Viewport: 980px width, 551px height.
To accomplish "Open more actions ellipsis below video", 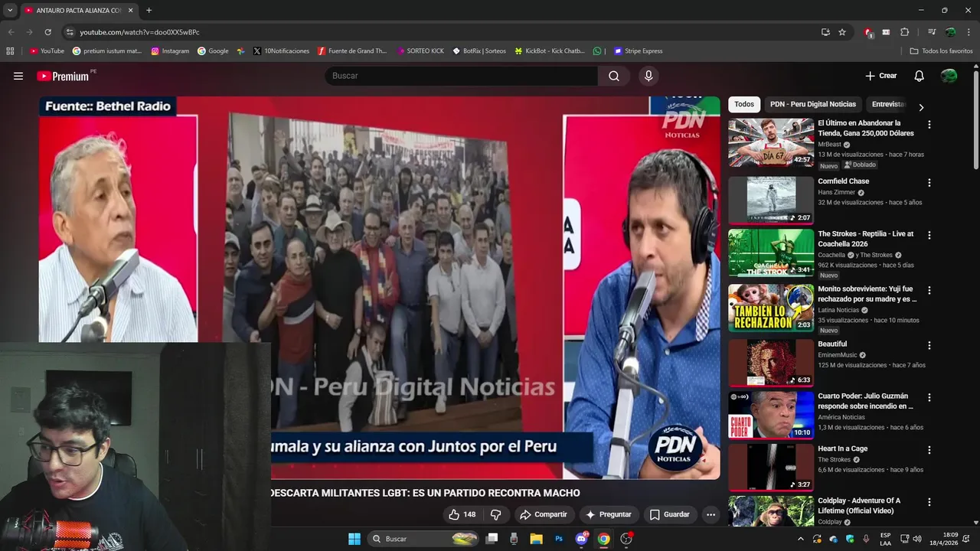I will (710, 514).
